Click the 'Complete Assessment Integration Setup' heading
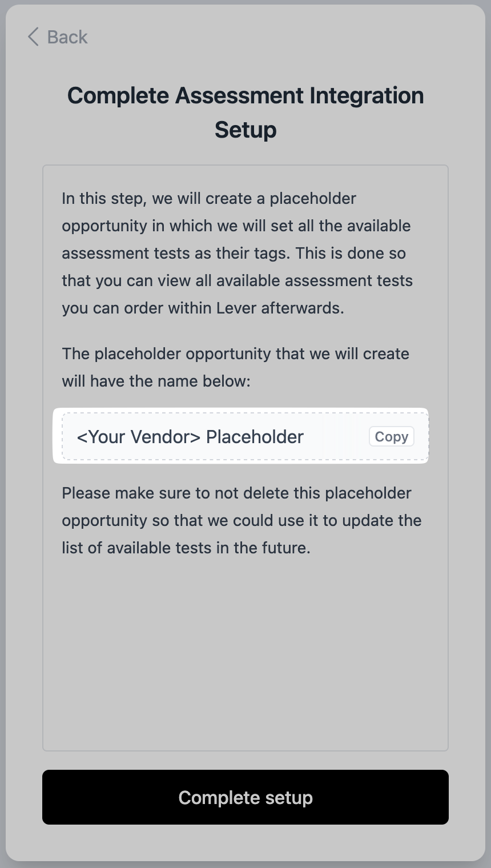 tap(246, 112)
